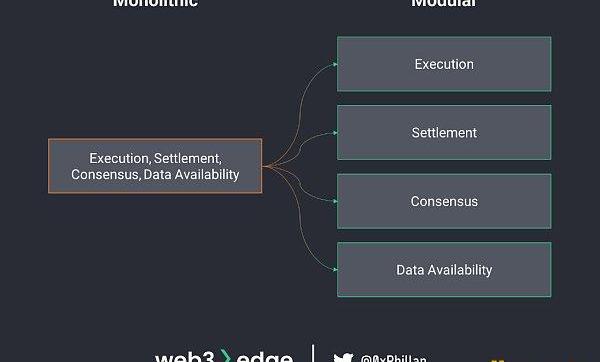Click the "Consensus, Data Availability" text line in orange box
This screenshot has height=362, width=600.
(155, 174)
